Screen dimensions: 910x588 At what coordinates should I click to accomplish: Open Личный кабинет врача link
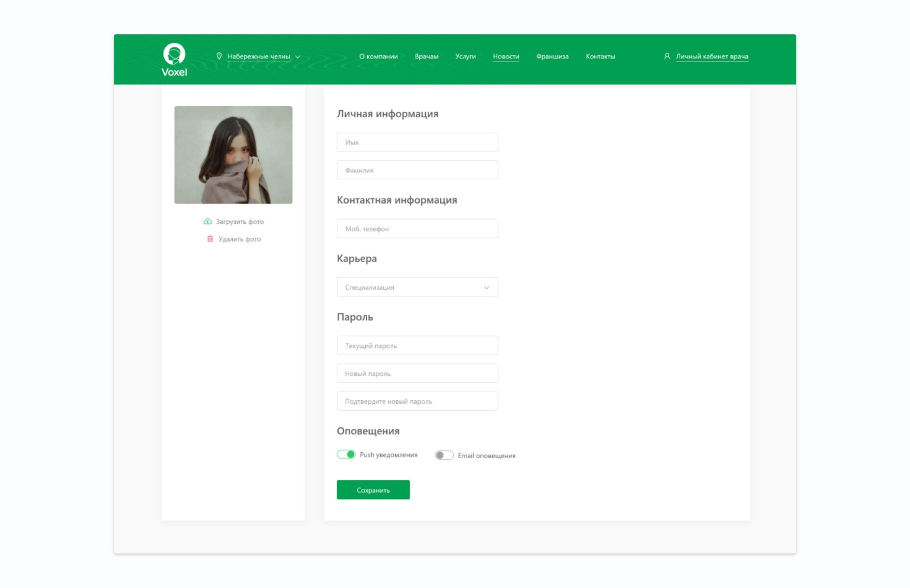click(712, 56)
